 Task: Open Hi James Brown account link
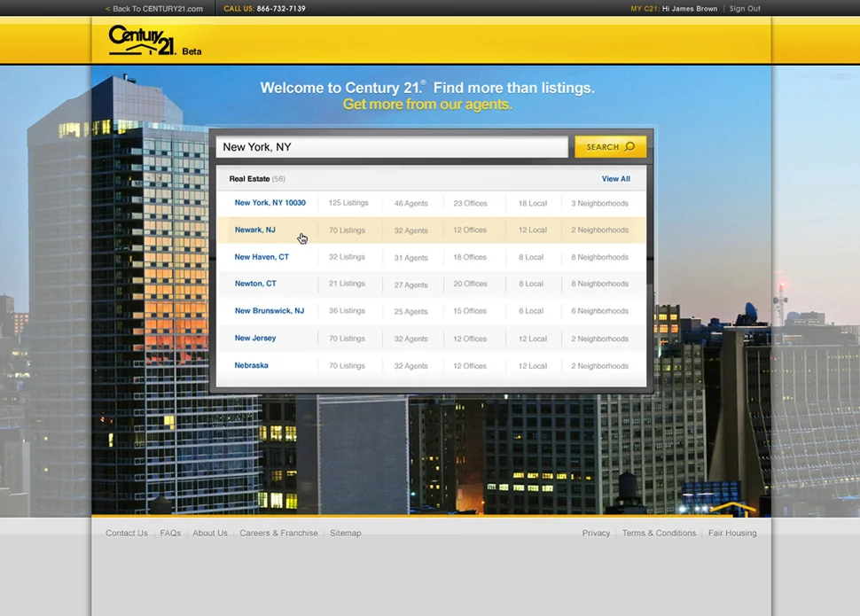(690, 9)
